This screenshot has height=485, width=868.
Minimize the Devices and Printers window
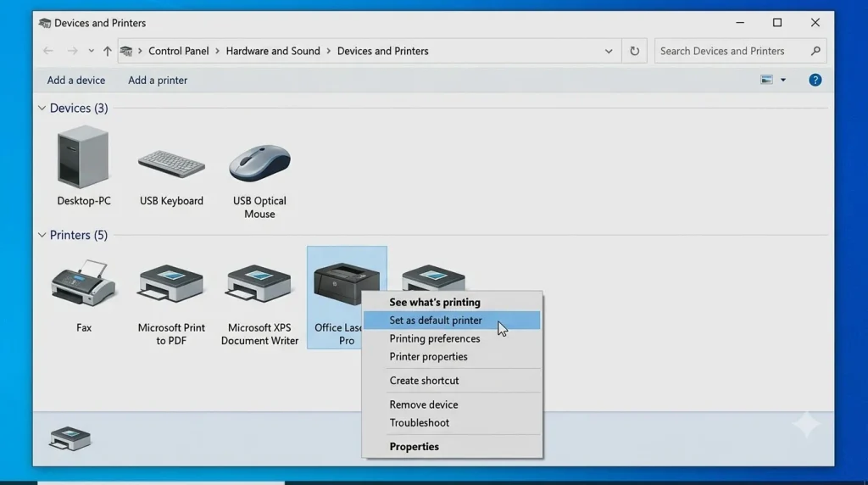pos(740,23)
